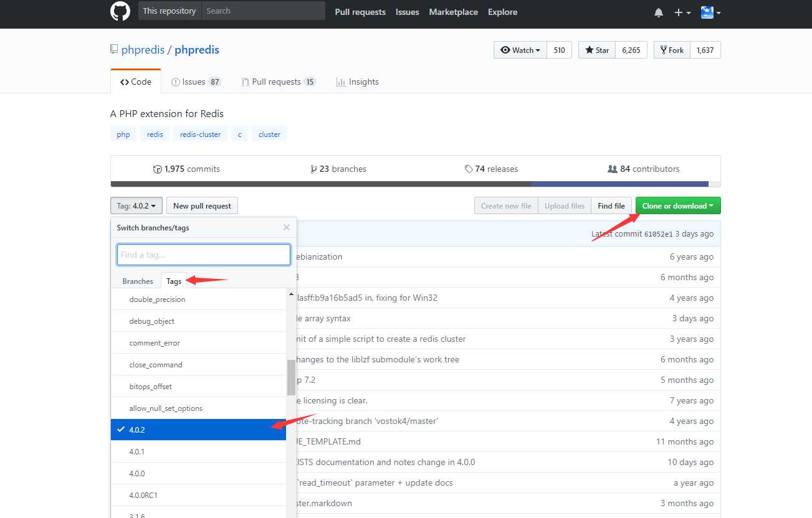The image size is (812, 518).
Task: Go to Pull requests in top navigation
Action: click(360, 12)
